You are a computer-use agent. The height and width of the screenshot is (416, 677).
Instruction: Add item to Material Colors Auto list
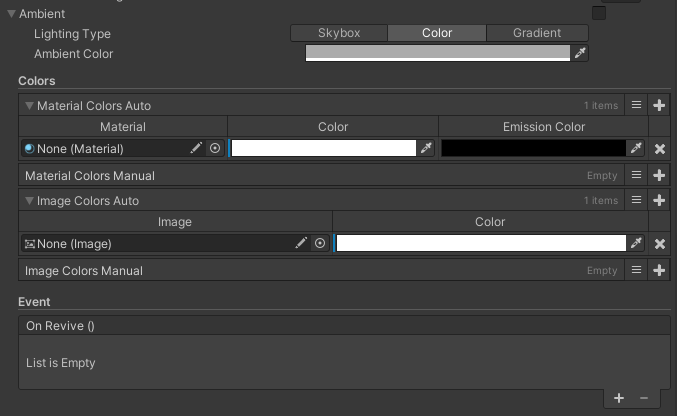659,105
